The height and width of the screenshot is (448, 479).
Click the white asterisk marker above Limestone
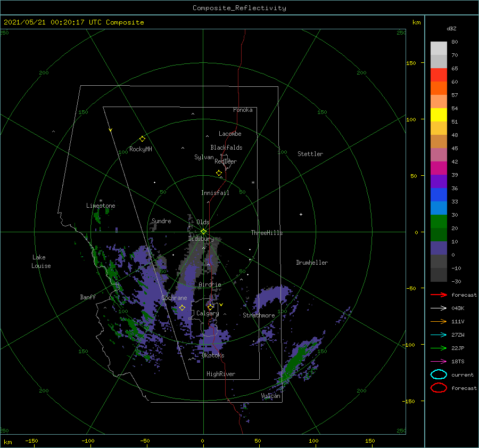coord(101,201)
